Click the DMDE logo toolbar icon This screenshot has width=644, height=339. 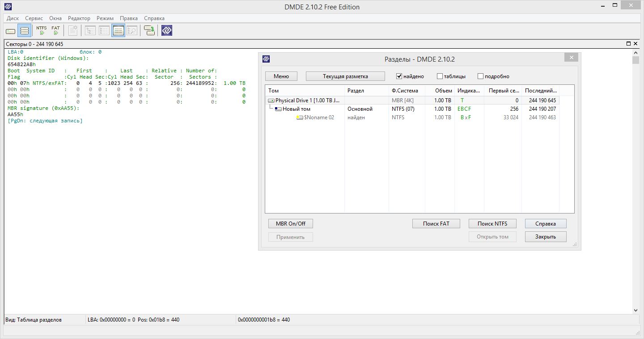point(167,31)
